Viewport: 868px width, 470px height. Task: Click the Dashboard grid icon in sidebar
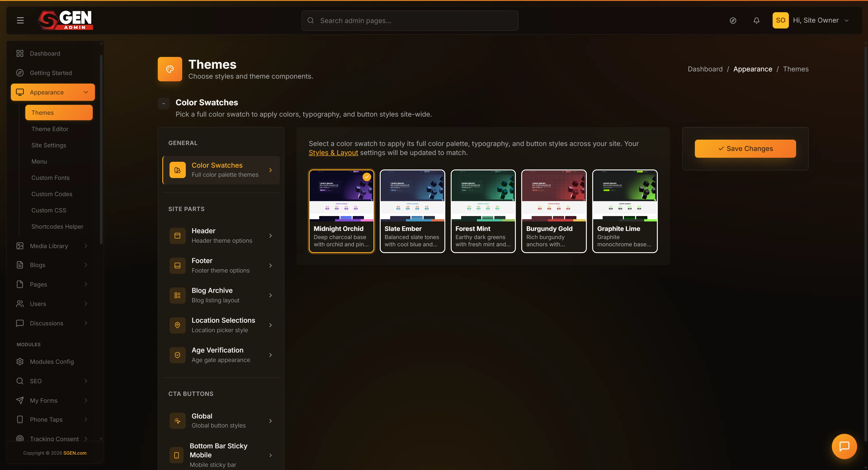tap(20, 53)
